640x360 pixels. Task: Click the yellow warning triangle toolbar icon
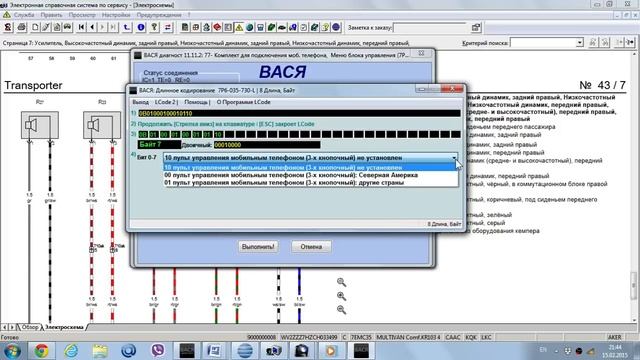[239, 27]
